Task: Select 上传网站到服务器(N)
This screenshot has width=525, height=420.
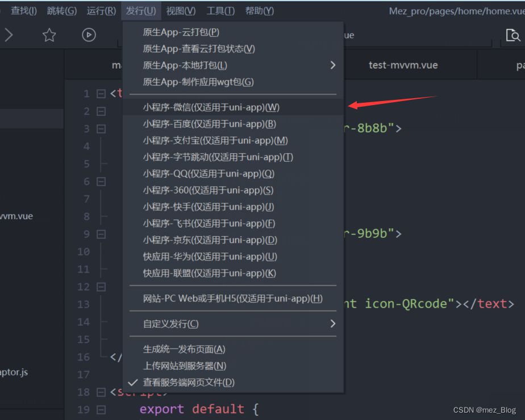Action: (233, 366)
